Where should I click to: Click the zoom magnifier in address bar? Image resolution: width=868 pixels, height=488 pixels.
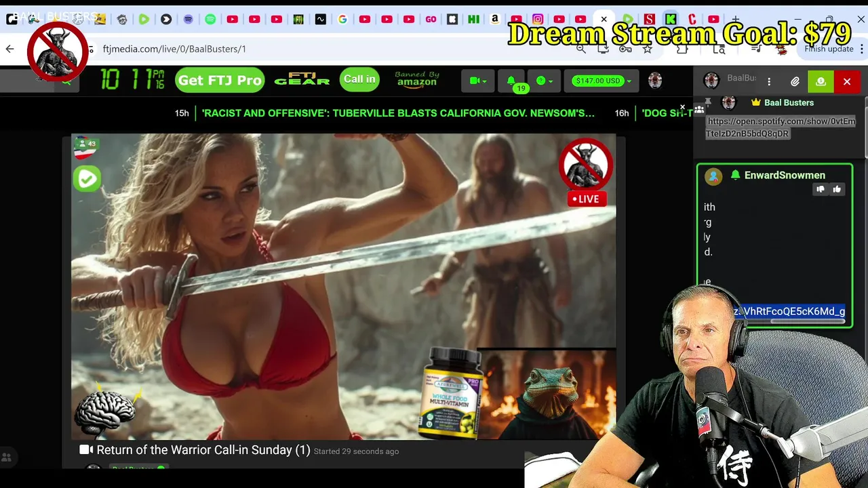(581, 49)
